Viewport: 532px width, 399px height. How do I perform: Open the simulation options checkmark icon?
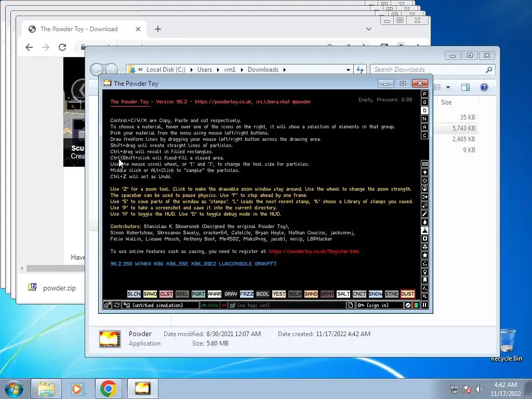408,305
